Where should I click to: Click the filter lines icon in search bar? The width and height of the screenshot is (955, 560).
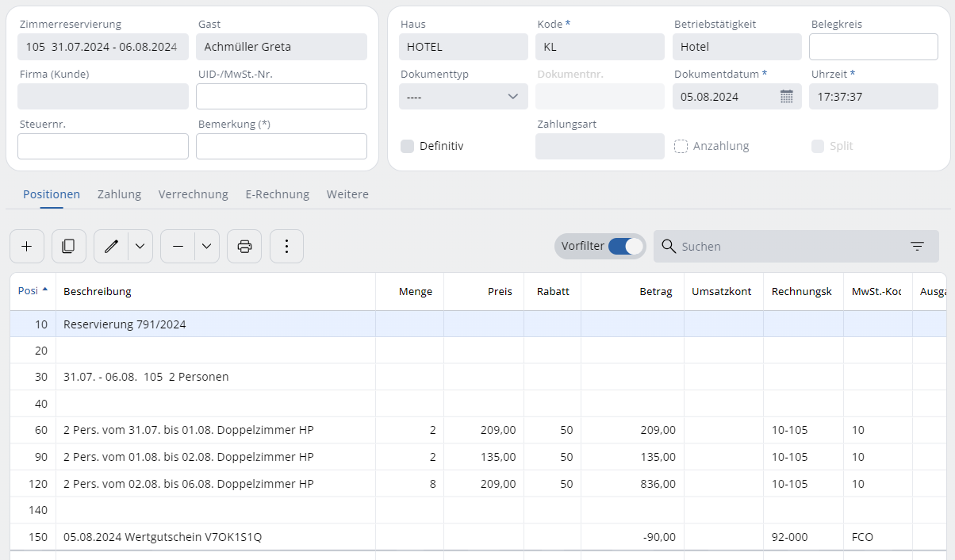[x=917, y=247]
